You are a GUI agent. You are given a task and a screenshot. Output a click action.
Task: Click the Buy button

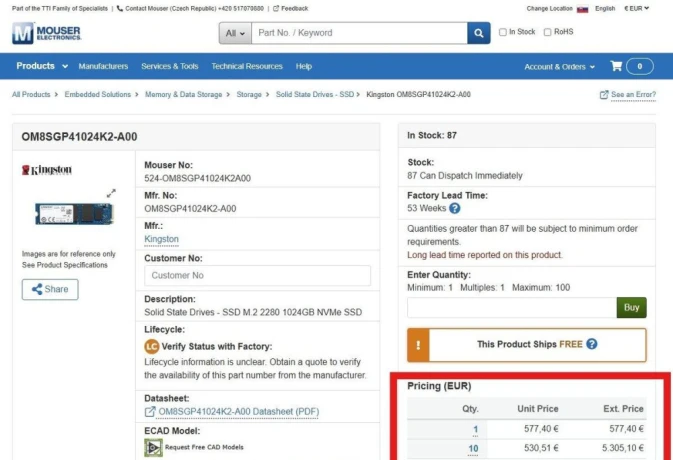631,308
